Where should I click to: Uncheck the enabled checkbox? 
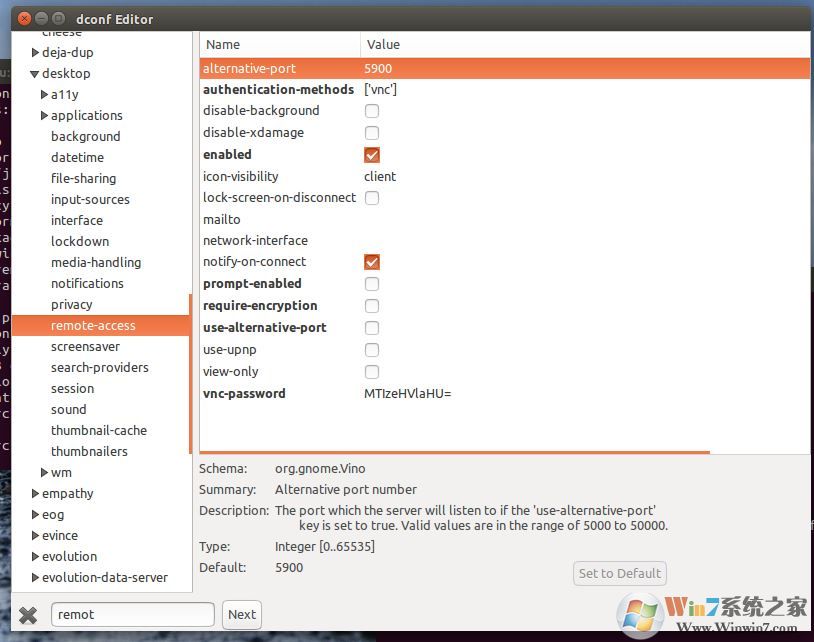coord(372,155)
